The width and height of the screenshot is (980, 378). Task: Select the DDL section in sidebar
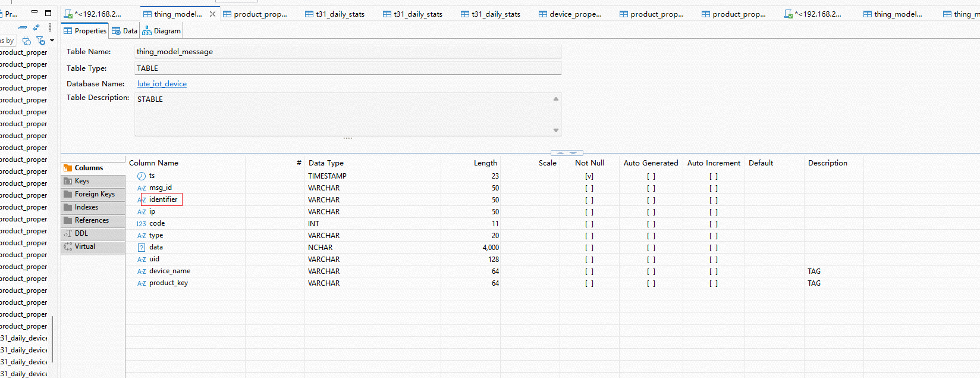click(x=81, y=233)
